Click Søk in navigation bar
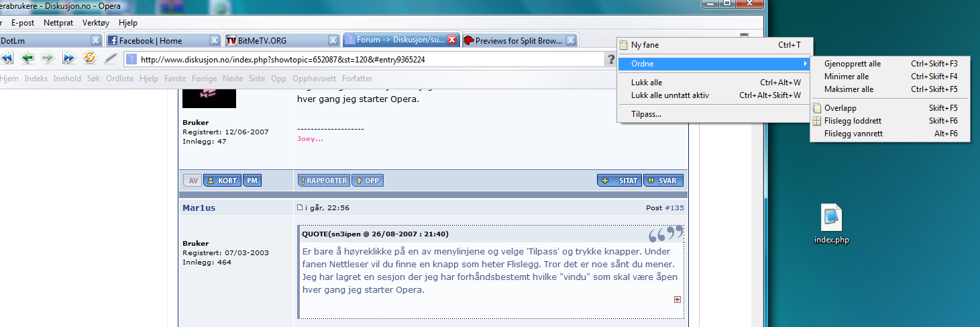Viewport: 980px width, 327px height. (x=94, y=79)
